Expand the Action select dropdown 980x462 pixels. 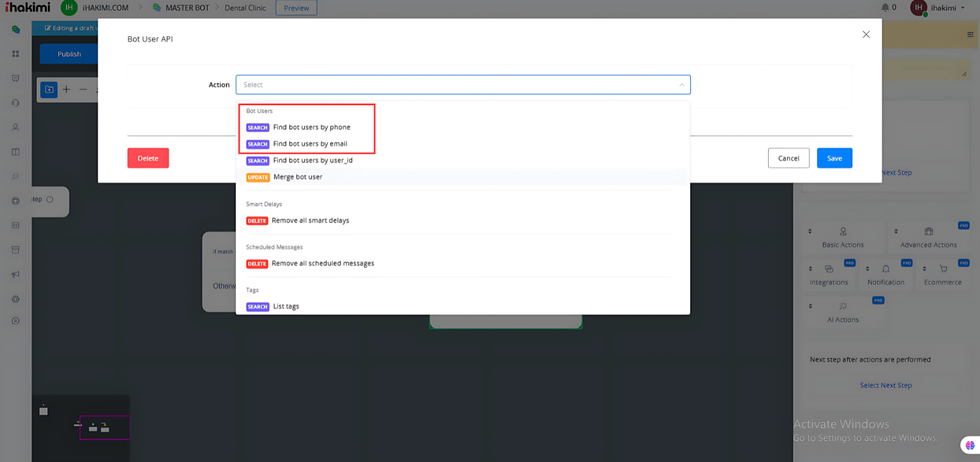pos(463,85)
